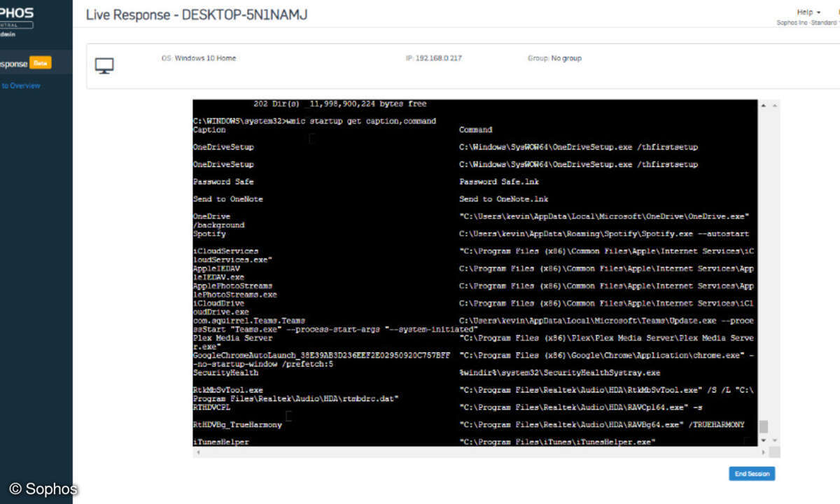
Task: Click the Live Response - DESKTOP-5N1NAMJ page title
Action: (197, 15)
